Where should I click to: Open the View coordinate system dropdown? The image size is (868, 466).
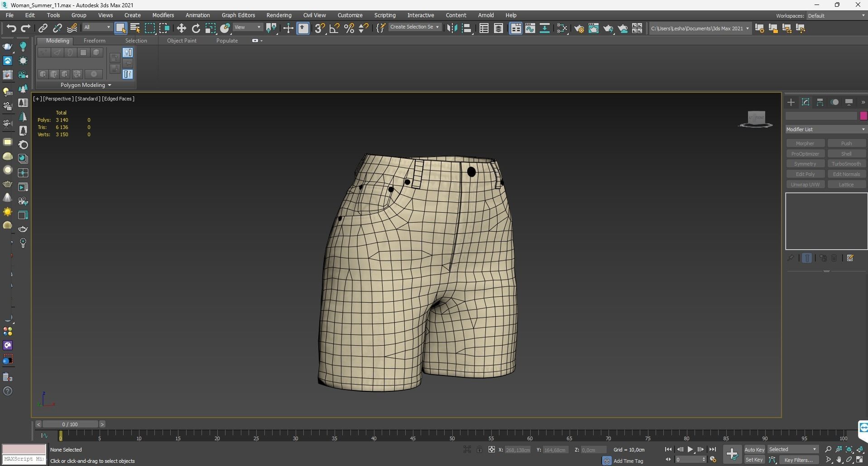(247, 28)
